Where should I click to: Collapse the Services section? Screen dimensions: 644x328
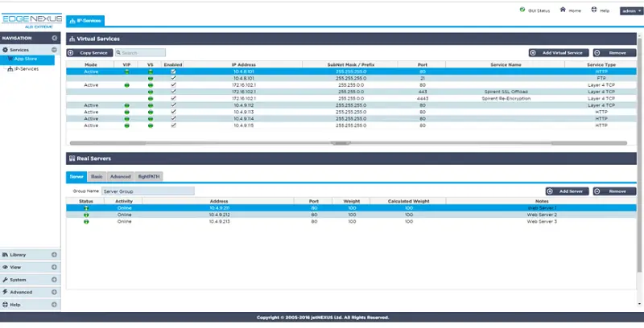click(x=54, y=50)
